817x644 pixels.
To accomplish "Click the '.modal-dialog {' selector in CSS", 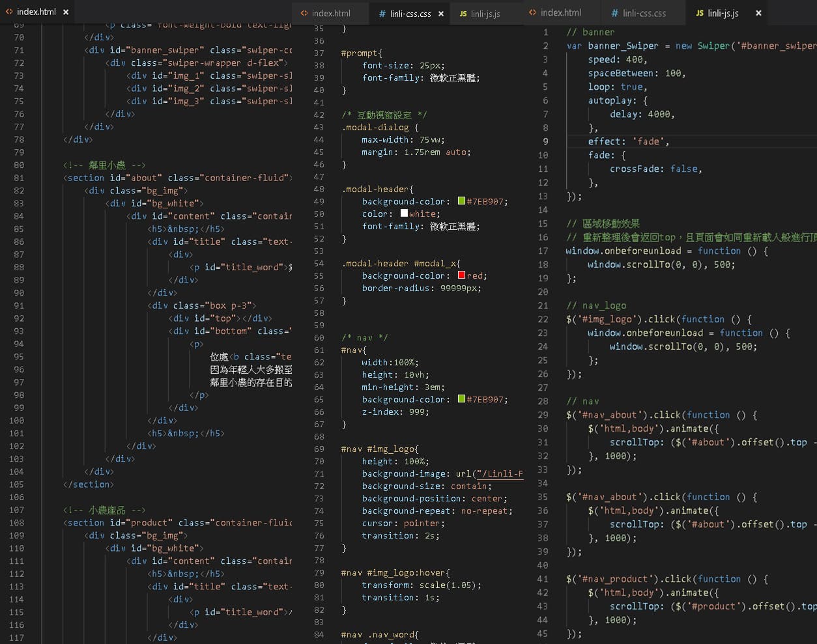I will point(380,127).
